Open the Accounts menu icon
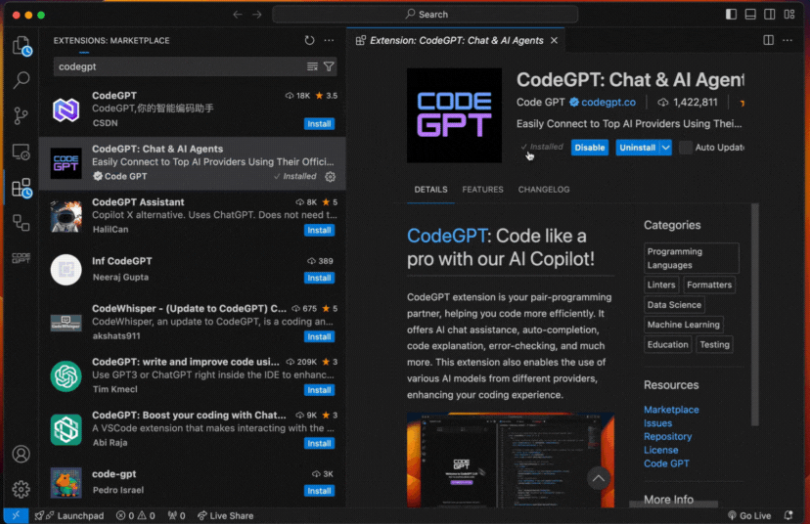This screenshot has height=524, width=810. pos(21,454)
